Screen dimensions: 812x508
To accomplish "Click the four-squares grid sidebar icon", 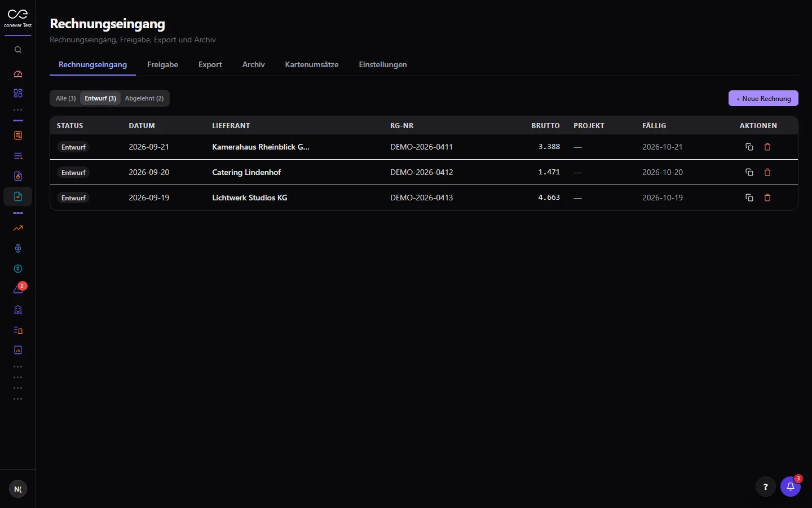I will 18,93.
